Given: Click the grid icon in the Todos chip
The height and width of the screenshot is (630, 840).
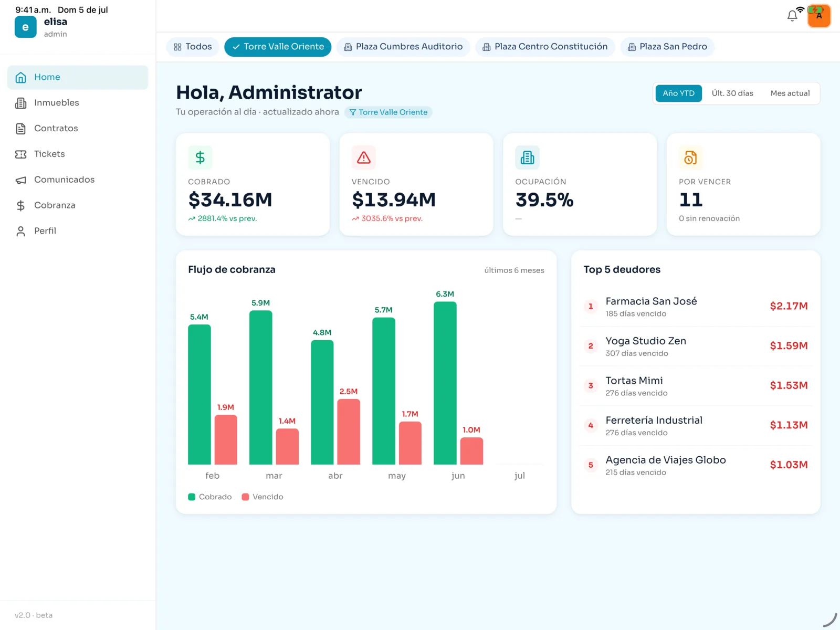Looking at the screenshot, I should pos(177,47).
